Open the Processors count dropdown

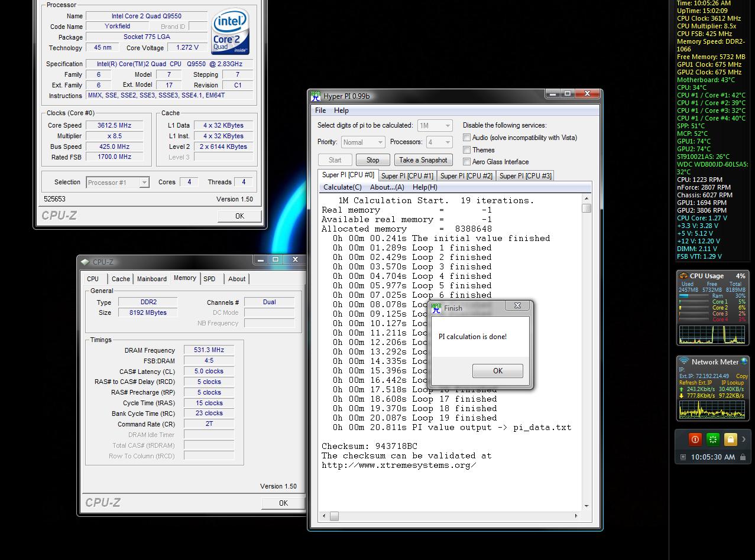(439, 142)
